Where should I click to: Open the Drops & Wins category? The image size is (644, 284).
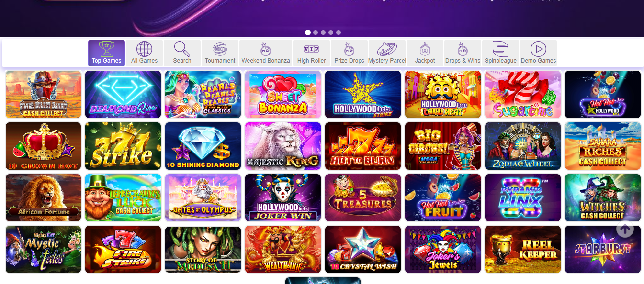[463, 53]
